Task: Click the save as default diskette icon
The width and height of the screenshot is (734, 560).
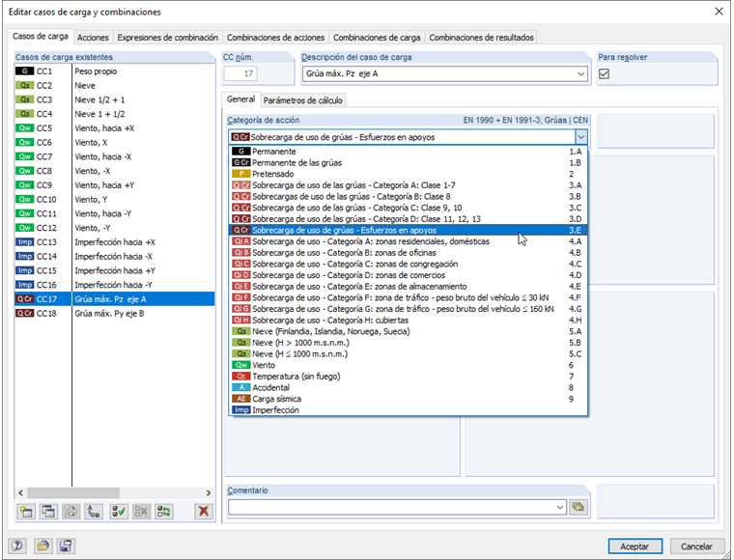Action: point(66,546)
